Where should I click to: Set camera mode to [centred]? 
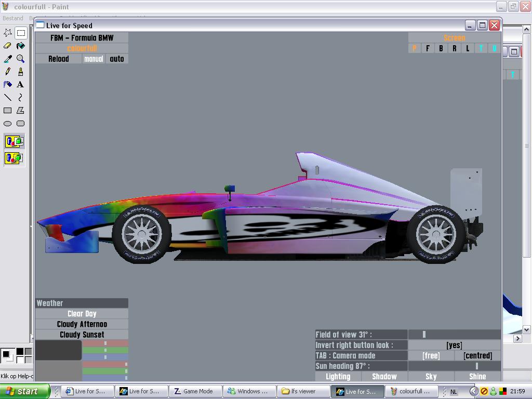(478, 355)
